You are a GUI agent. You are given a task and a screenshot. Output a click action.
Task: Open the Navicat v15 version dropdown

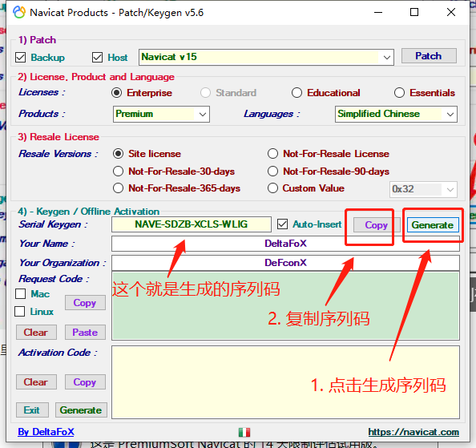266,57
